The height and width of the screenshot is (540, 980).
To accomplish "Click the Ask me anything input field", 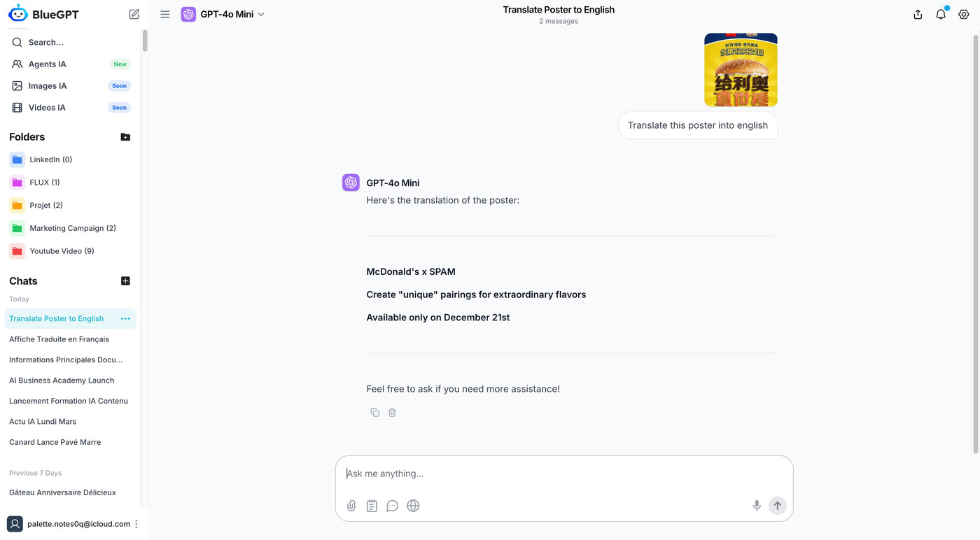I will point(563,474).
